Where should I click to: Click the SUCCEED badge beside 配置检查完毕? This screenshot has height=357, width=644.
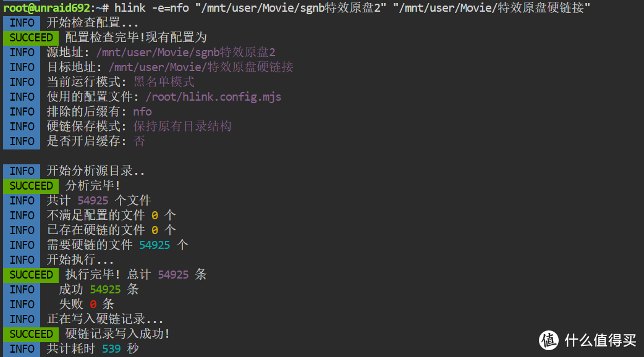(31, 37)
